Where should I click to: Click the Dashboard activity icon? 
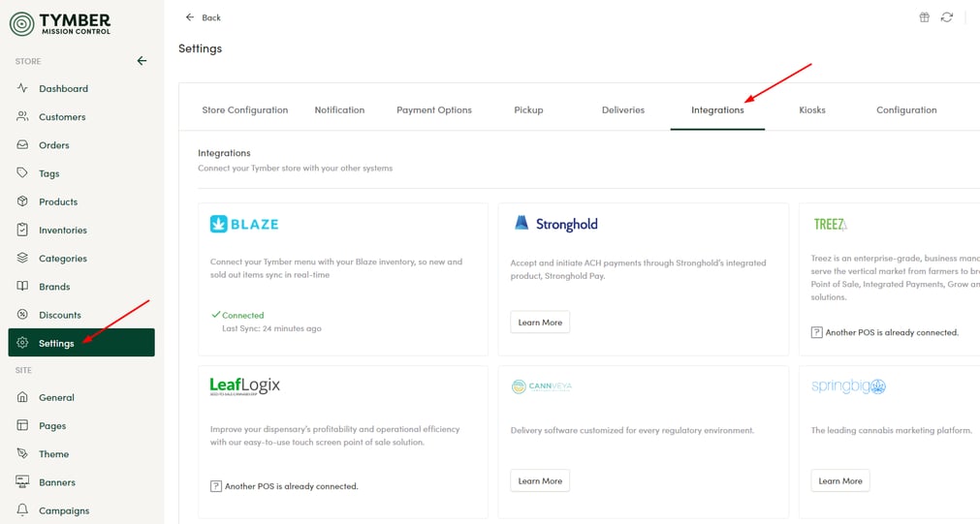[x=22, y=88]
